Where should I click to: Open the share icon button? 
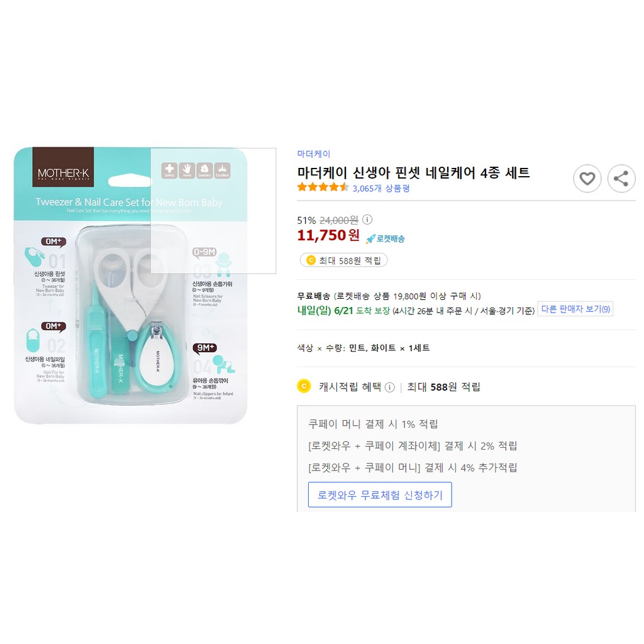tap(621, 179)
